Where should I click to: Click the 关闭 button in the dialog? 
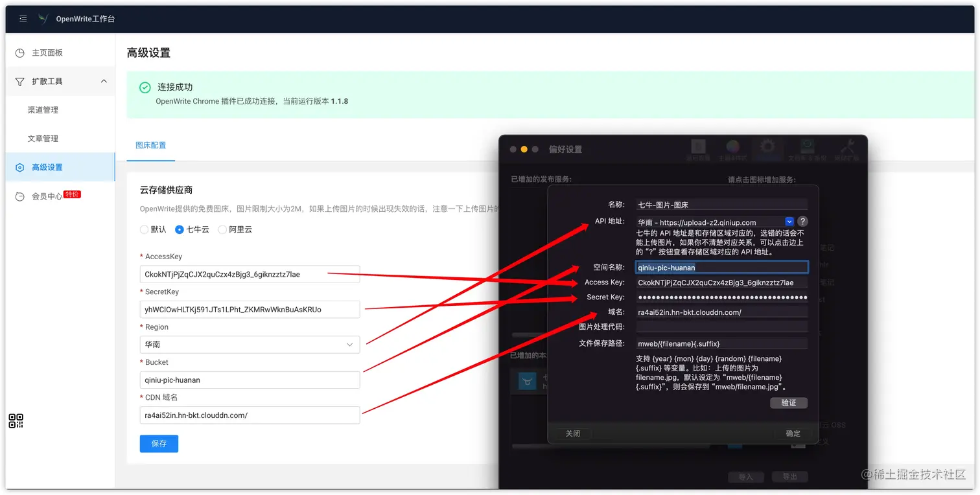click(572, 433)
